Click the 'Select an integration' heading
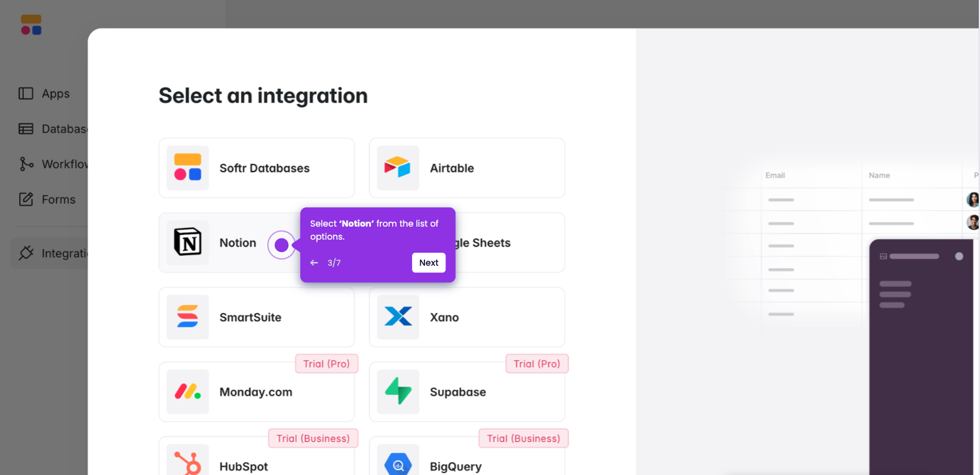The width and height of the screenshot is (980, 475). click(263, 96)
